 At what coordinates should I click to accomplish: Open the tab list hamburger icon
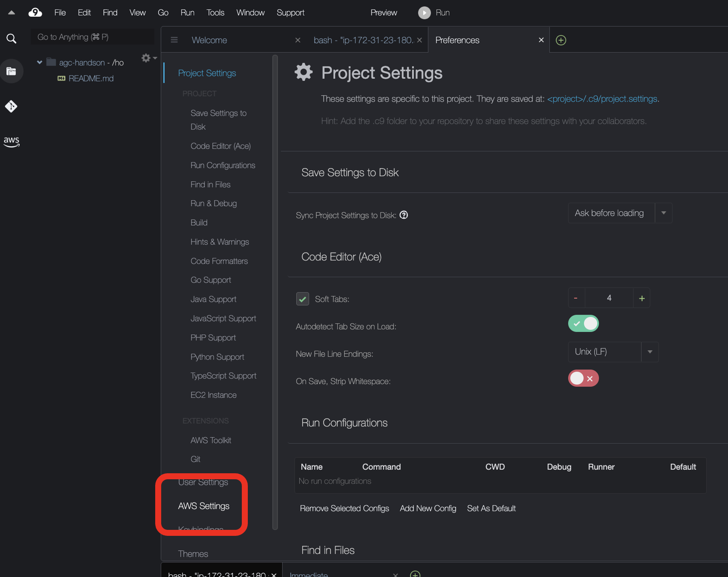tap(174, 40)
